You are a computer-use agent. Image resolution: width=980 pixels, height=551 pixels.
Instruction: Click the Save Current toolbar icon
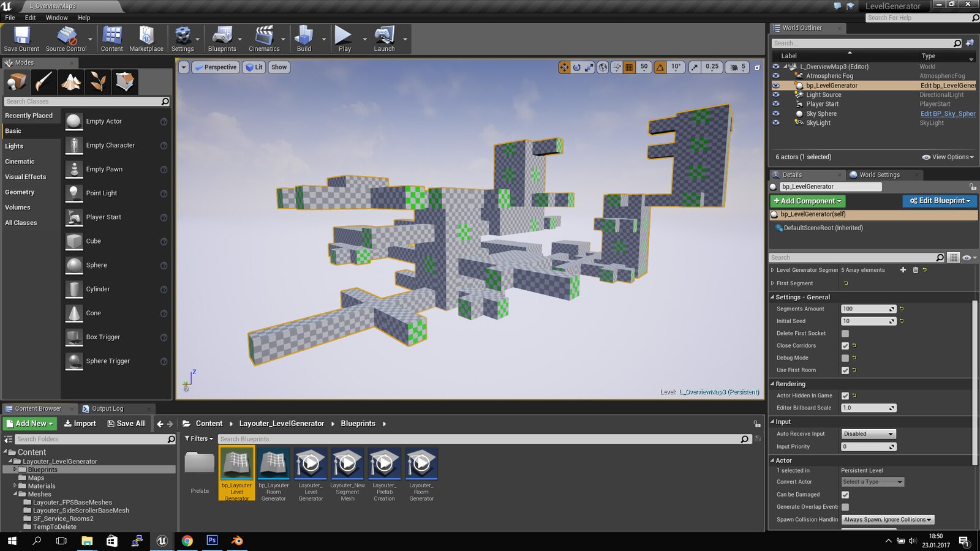coord(21,39)
